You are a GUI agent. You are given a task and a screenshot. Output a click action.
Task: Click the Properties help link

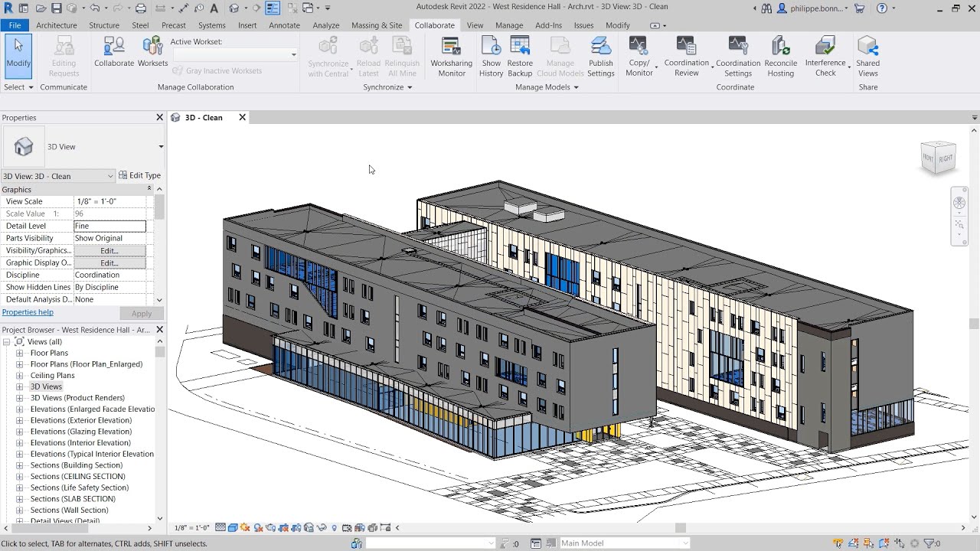pyautogui.click(x=28, y=312)
